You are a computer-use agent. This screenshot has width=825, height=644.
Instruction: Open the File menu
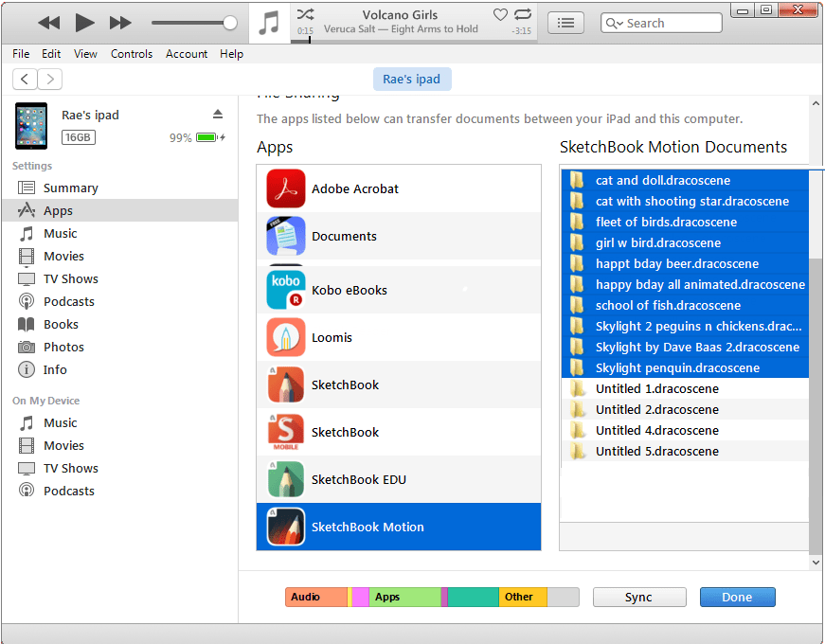[x=21, y=54]
